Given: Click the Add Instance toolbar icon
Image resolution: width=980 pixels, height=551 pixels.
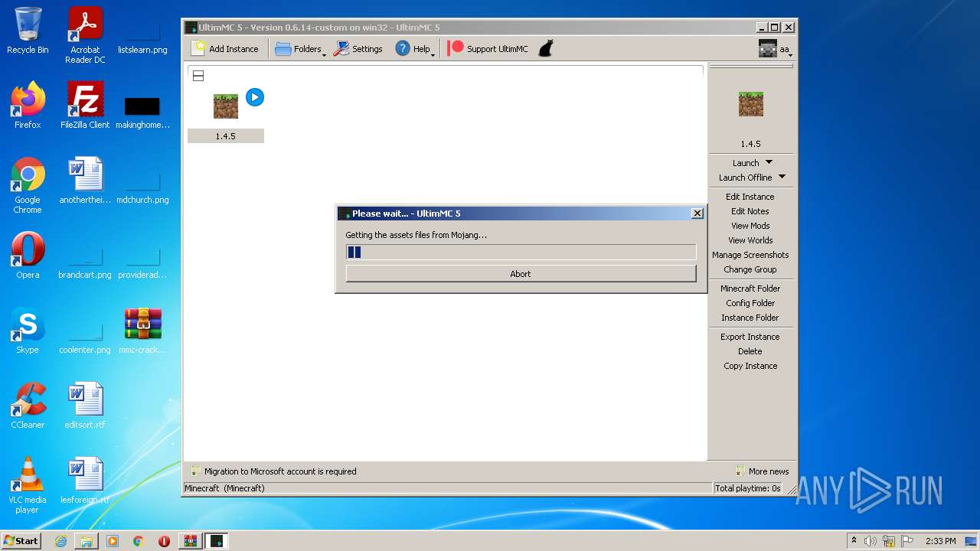Looking at the screenshot, I should pos(225,48).
